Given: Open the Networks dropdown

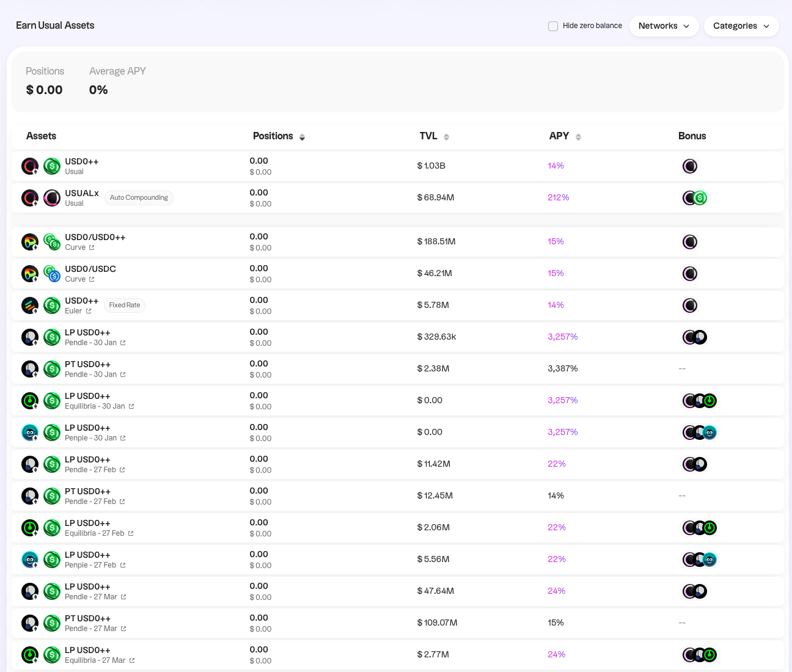Looking at the screenshot, I should (x=664, y=26).
